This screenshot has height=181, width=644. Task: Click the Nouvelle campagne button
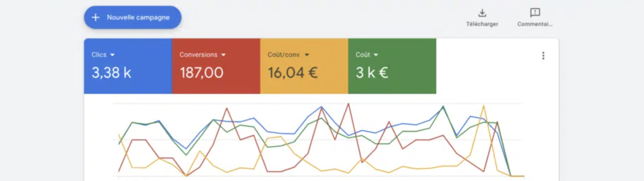pos(133,17)
